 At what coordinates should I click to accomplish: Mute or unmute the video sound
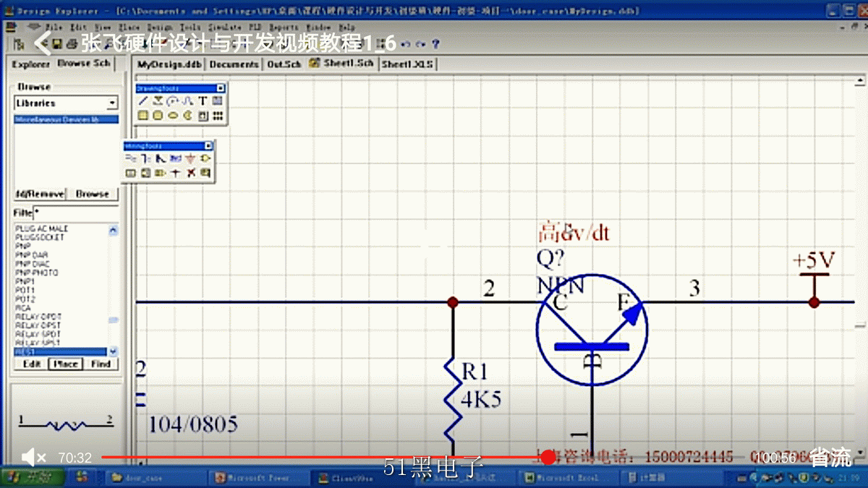coord(33,457)
